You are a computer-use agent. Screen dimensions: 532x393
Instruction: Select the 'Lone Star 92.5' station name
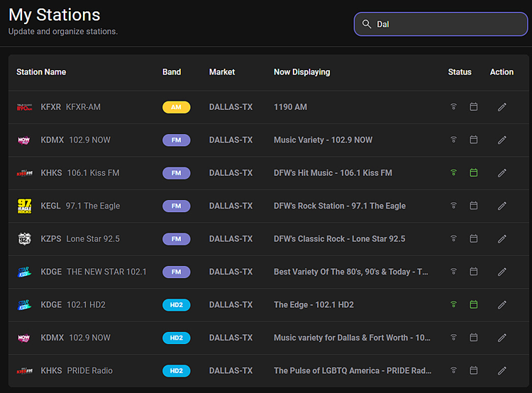[x=93, y=239]
